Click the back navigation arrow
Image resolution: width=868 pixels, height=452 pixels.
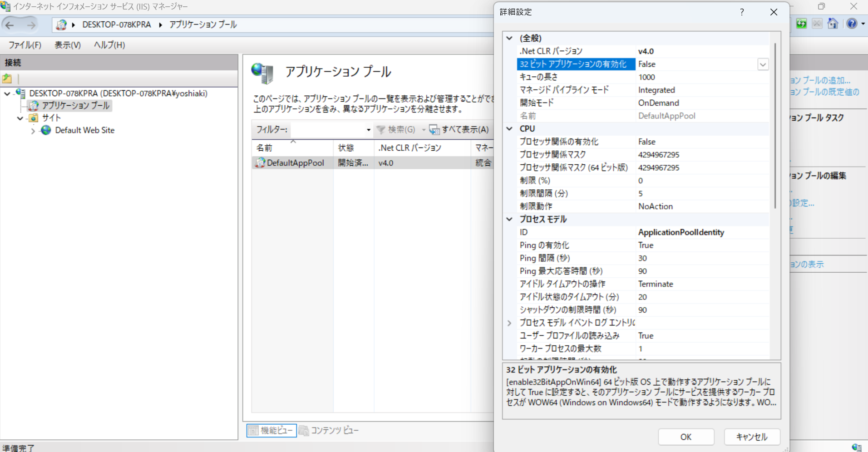click(x=10, y=25)
